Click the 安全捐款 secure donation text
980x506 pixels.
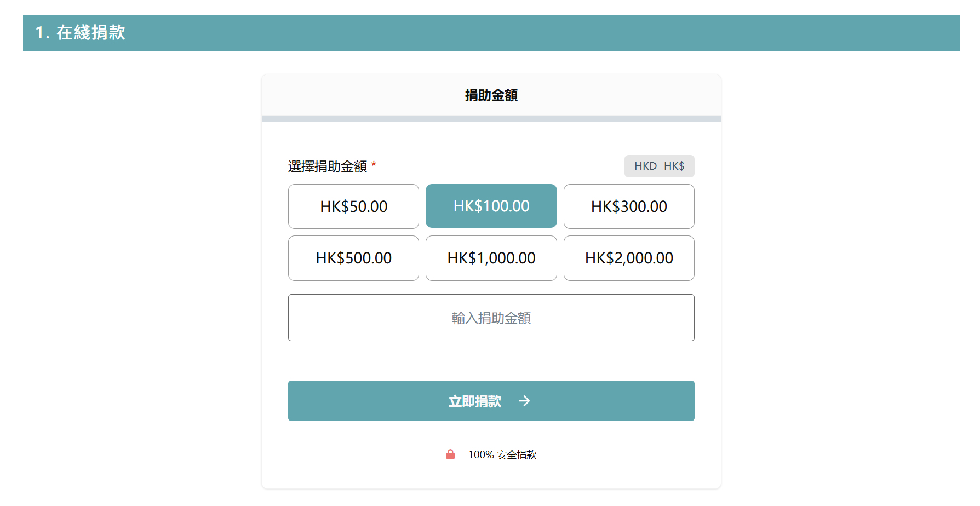[517, 455]
